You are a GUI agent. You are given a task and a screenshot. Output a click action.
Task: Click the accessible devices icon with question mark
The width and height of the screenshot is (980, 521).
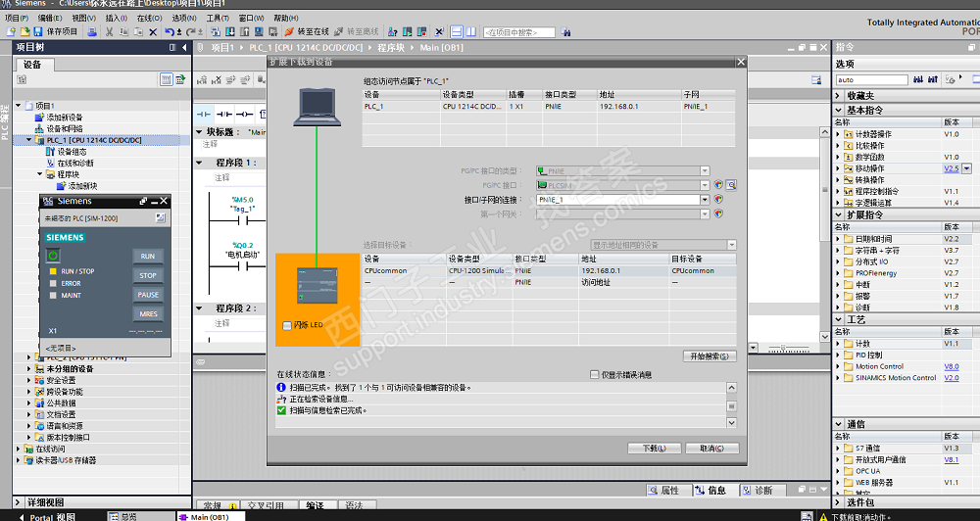coord(393,32)
